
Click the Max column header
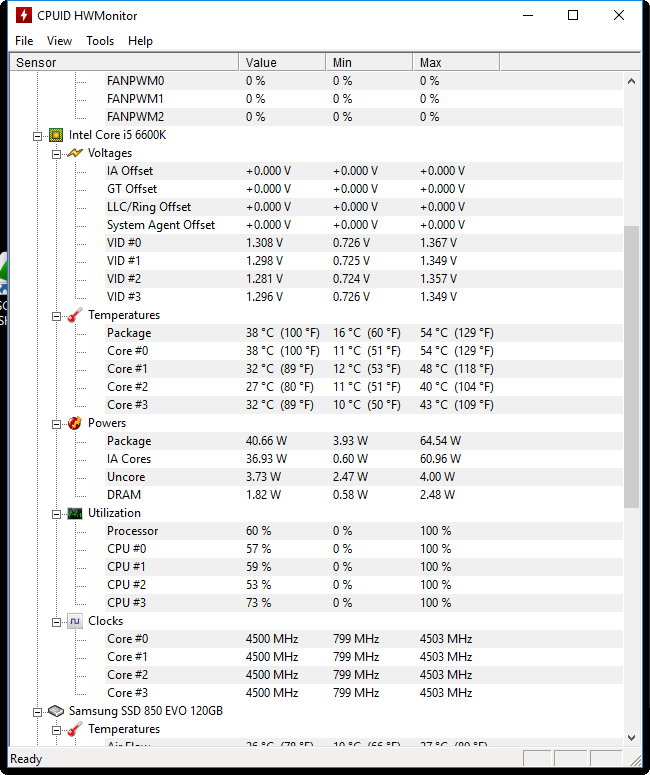coord(456,63)
